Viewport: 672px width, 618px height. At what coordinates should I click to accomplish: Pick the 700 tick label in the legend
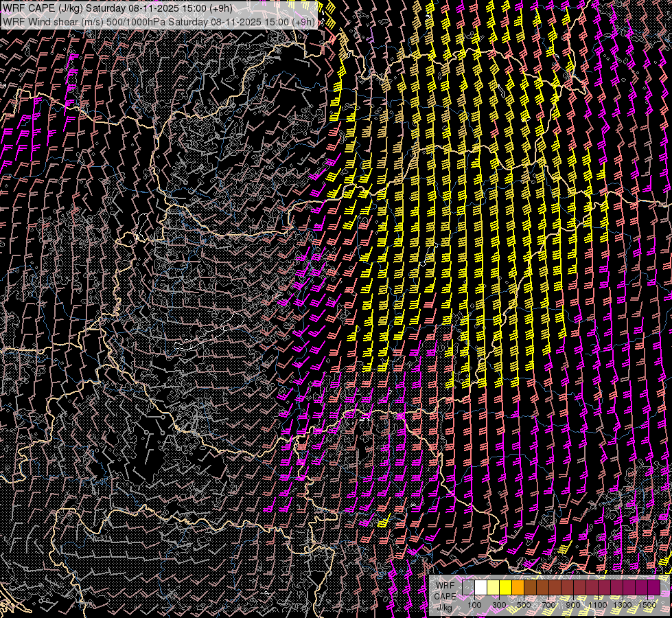[x=548, y=605]
